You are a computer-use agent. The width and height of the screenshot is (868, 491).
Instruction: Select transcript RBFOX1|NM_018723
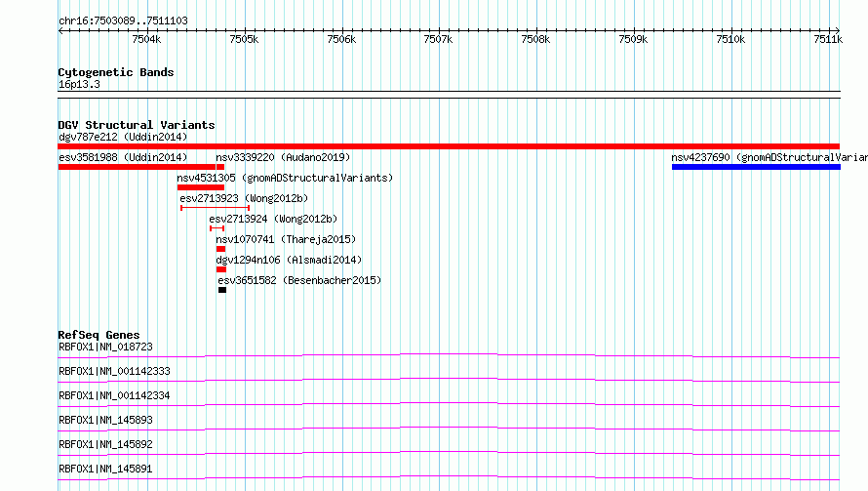pos(105,347)
